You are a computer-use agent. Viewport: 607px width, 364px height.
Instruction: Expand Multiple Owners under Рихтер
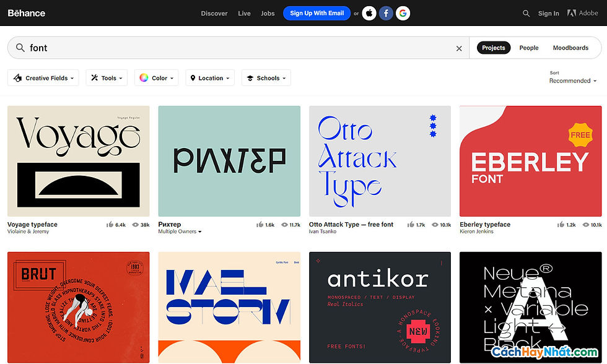[x=180, y=232]
